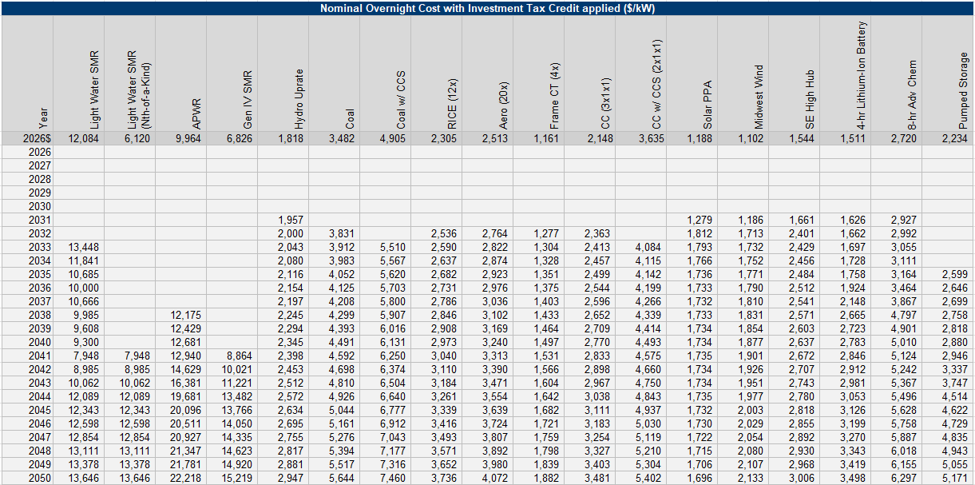Click the 2026$ base-year row label
This screenshot has height=485, width=975.
pos(37,139)
